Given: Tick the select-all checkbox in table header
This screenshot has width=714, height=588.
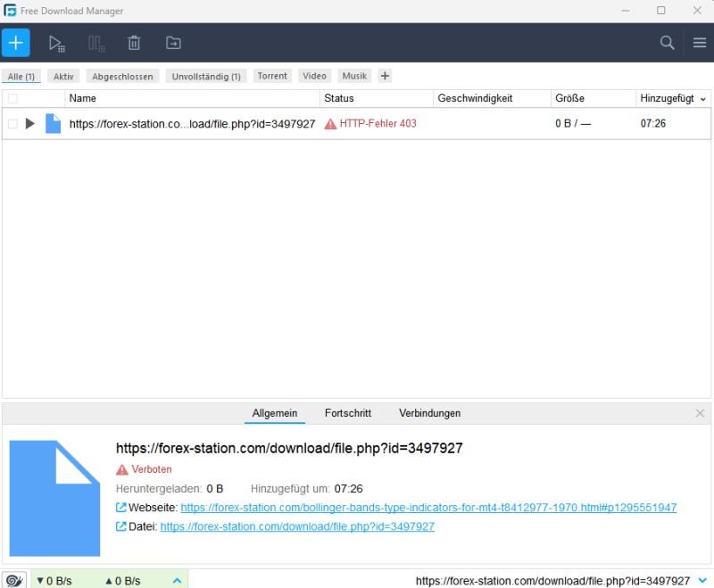Looking at the screenshot, I should pos(12,98).
